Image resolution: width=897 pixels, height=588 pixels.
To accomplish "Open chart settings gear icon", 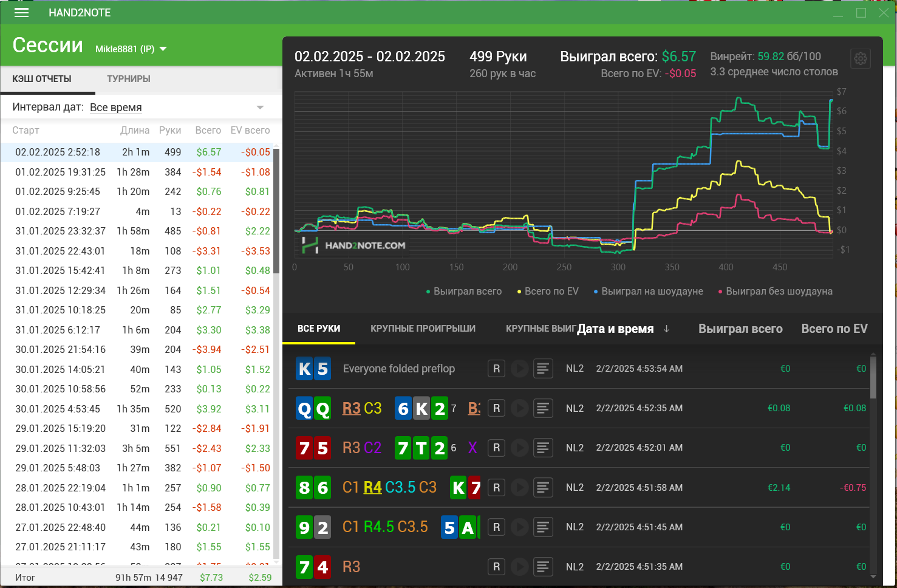I will (861, 58).
